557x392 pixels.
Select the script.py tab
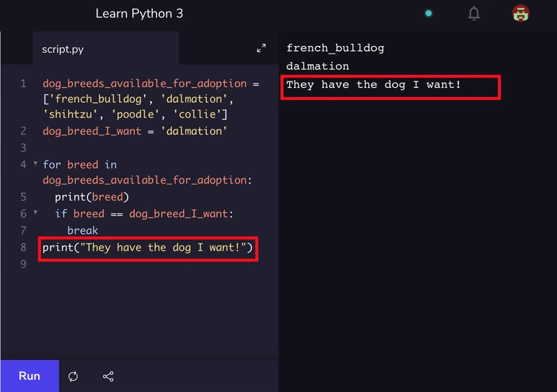(x=63, y=49)
